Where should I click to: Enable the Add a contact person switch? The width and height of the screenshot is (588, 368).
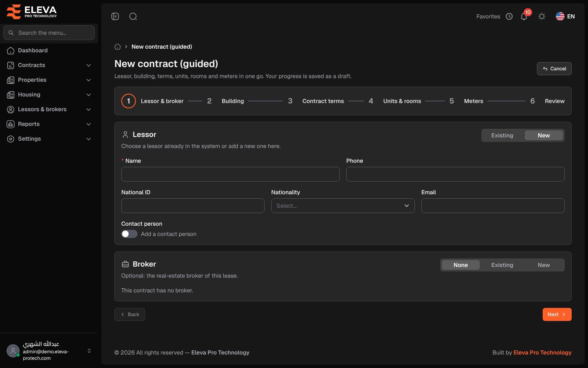[129, 234]
